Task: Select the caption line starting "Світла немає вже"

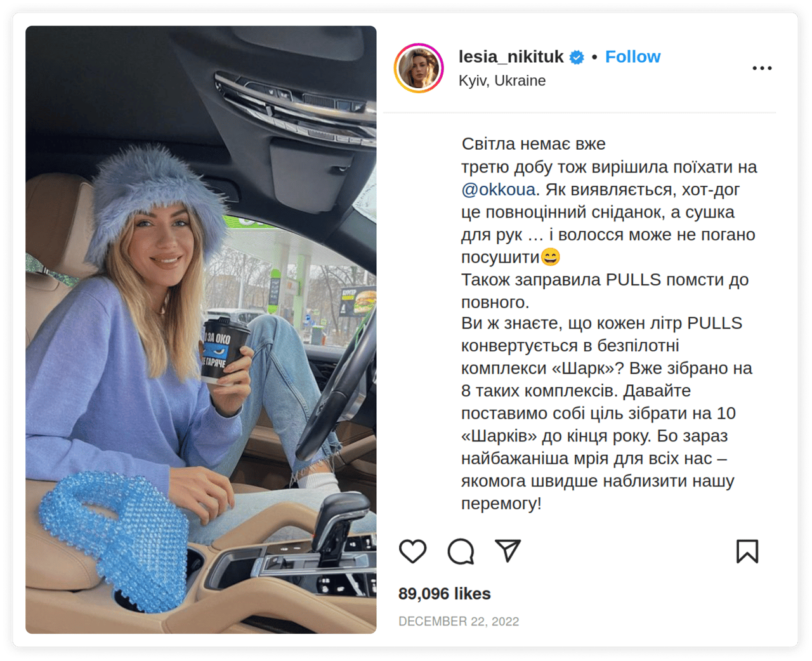Action: click(x=534, y=144)
